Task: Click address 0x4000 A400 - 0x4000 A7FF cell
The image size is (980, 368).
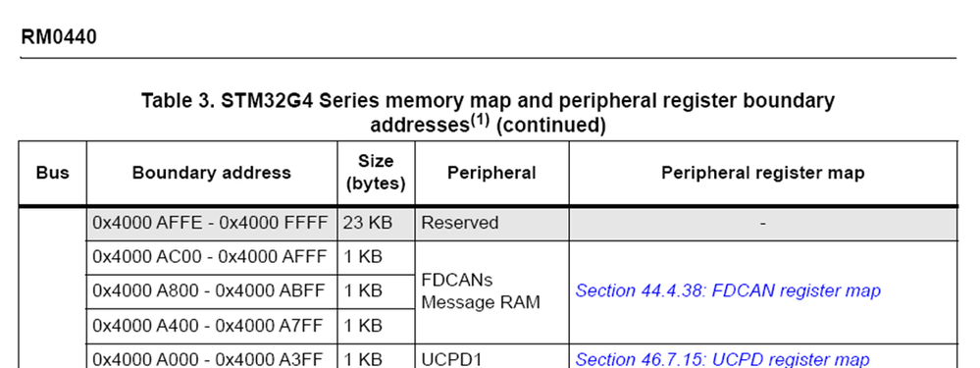Action: 212,326
